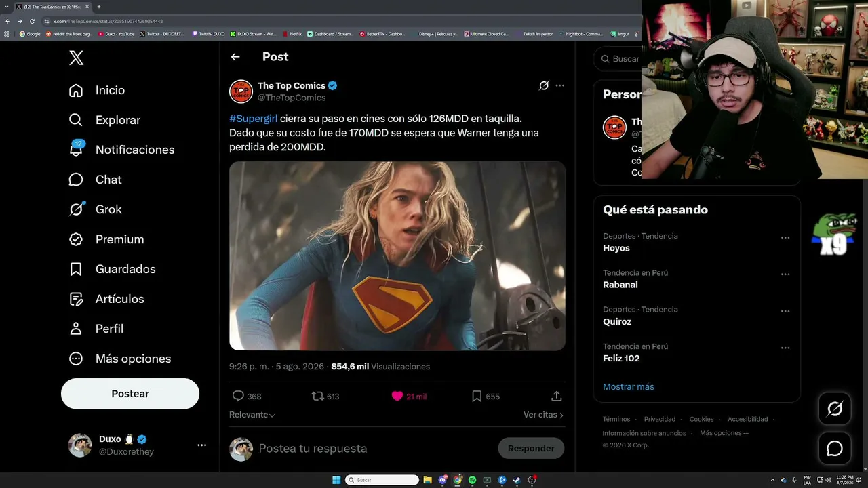Toggle the bookmark icon with 655
This screenshot has height=488, width=868.
pos(477,396)
